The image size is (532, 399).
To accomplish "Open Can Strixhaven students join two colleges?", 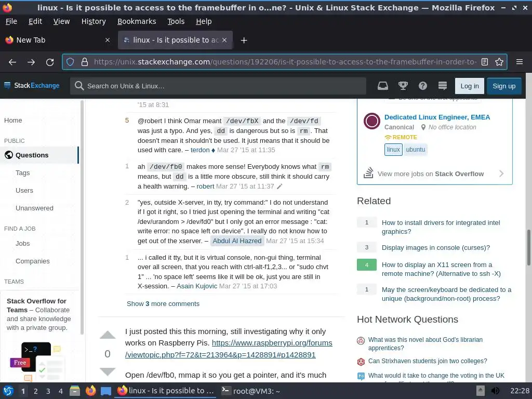I will point(428,361).
